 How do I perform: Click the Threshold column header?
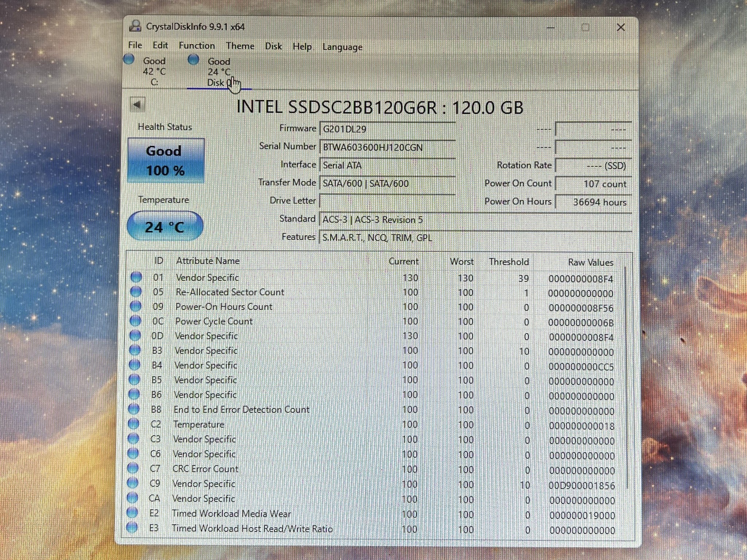509,262
